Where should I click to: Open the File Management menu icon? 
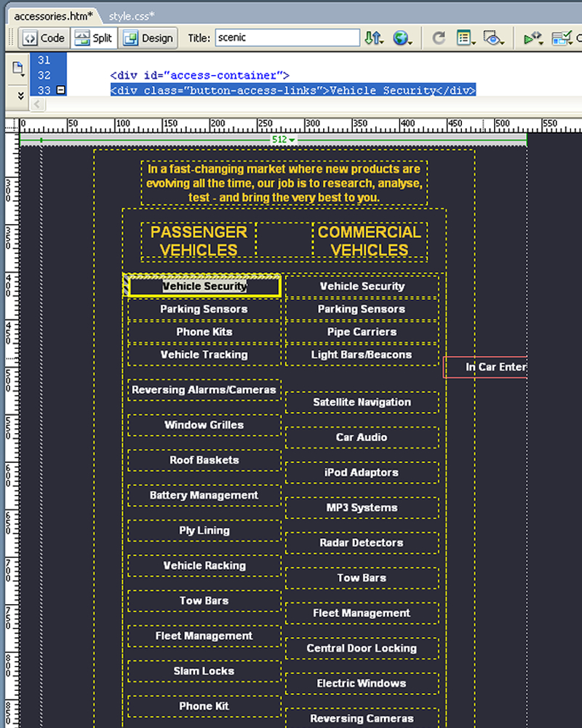tap(374, 38)
